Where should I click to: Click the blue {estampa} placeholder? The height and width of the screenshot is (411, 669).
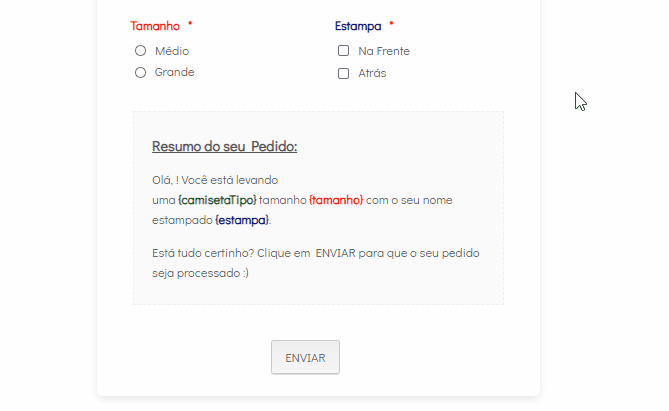(x=242, y=220)
